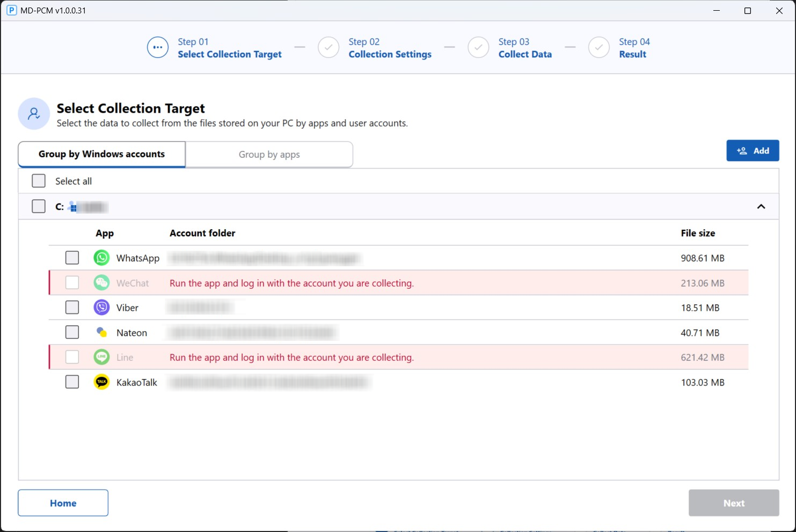Click the Viber app icon
Screen dimensions: 796x532
pyautogui.click(x=101, y=308)
